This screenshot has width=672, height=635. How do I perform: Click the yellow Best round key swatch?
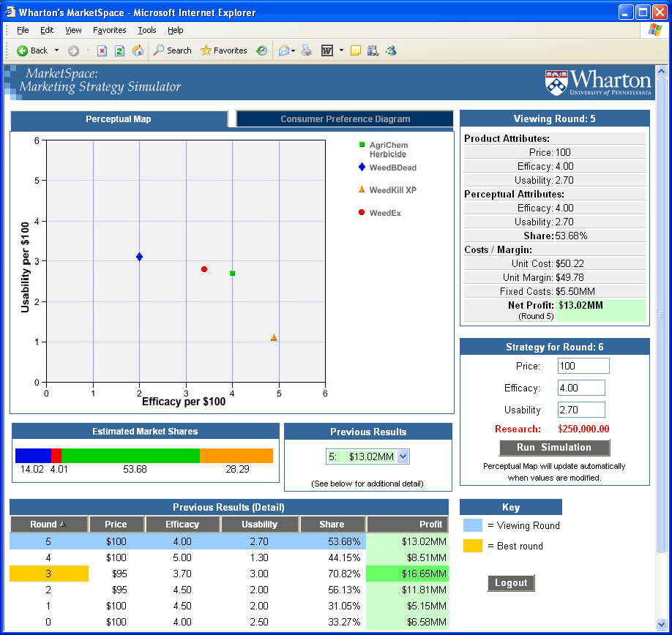(x=473, y=546)
